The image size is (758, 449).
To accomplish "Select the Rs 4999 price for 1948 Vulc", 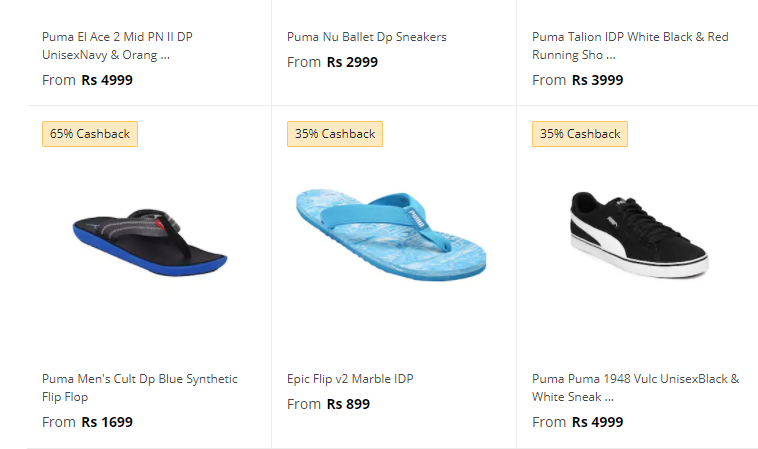I will tap(598, 422).
